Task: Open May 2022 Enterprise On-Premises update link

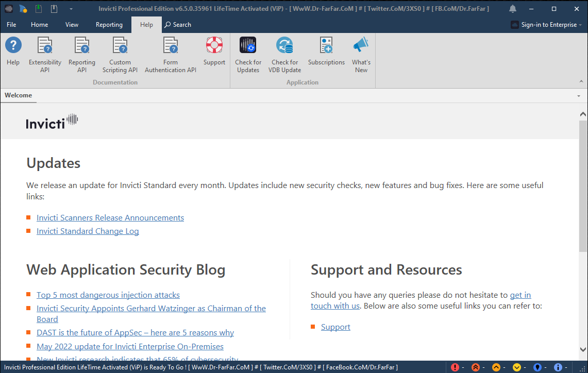Action: [130, 346]
